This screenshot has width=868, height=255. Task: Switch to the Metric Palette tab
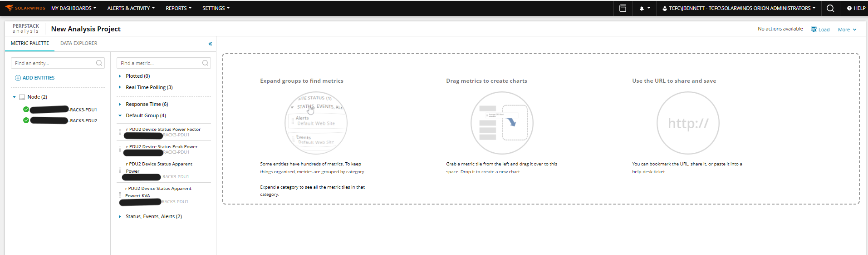(30, 44)
